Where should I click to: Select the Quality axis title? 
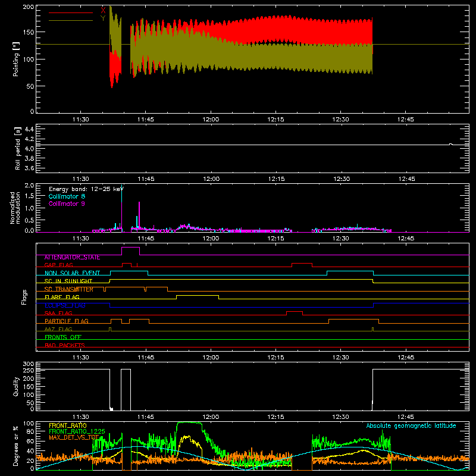(x=16, y=386)
